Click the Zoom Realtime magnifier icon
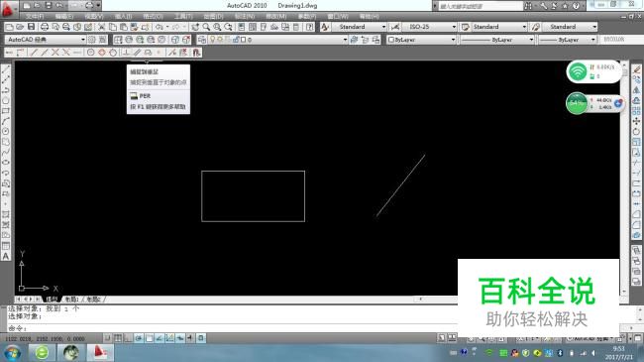644x362 pixels. pyautogui.click(x=206, y=27)
